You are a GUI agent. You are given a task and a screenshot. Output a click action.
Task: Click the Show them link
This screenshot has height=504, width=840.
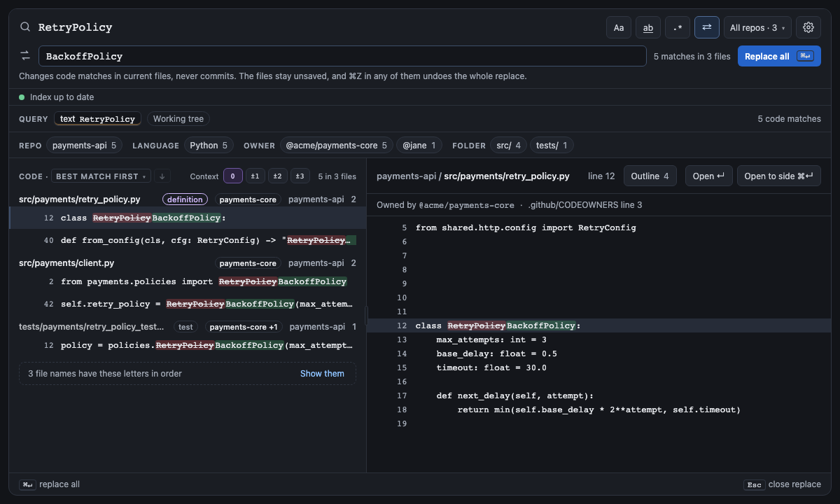[322, 374]
